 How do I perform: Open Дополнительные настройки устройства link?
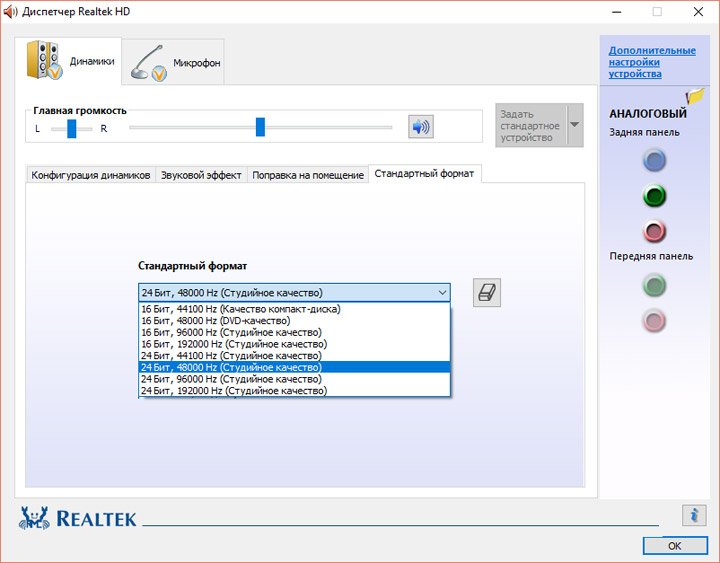tap(652, 62)
